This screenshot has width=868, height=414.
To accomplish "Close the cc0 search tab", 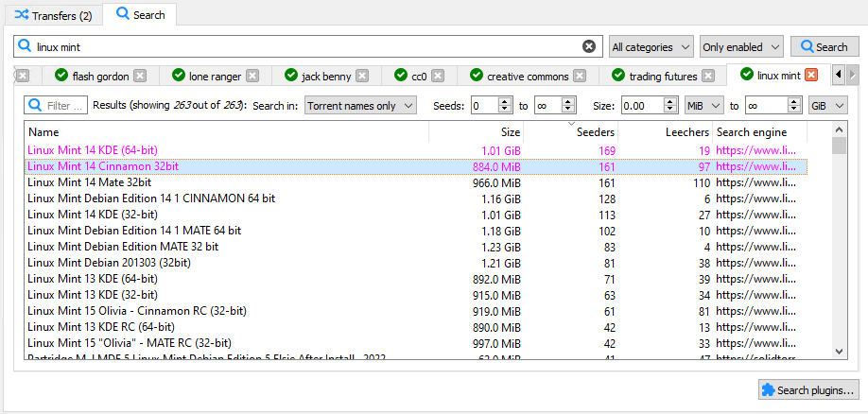I will coord(438,76).
